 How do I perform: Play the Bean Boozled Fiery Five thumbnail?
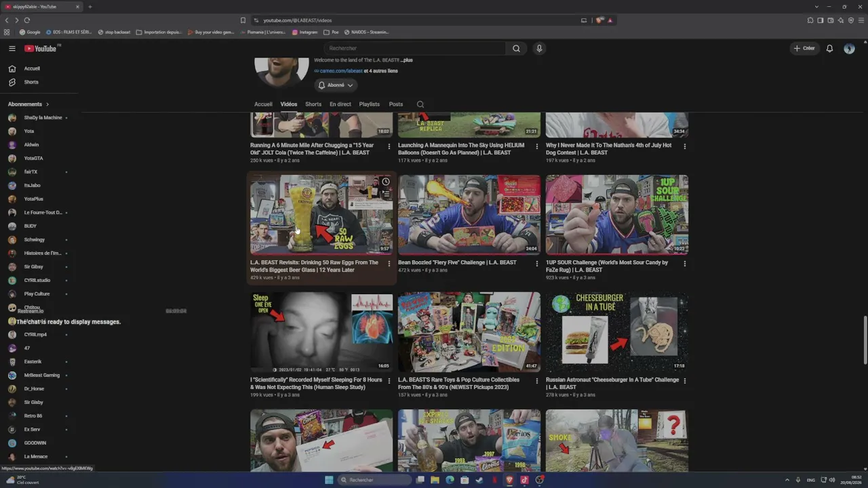point(469,215)
